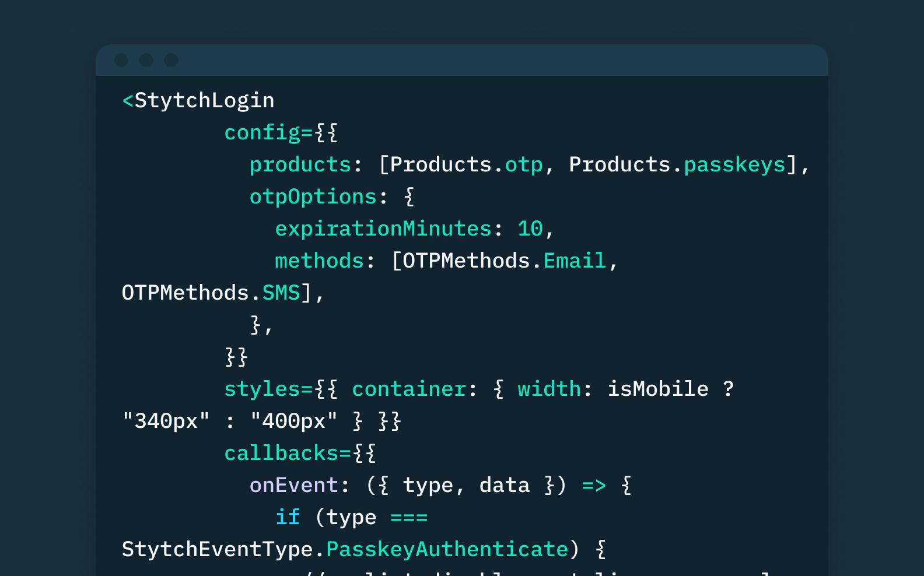Viewport: 924px width, 576px height.
Task: Click the "passkeys" identifier
Action: tap(734, 165)
